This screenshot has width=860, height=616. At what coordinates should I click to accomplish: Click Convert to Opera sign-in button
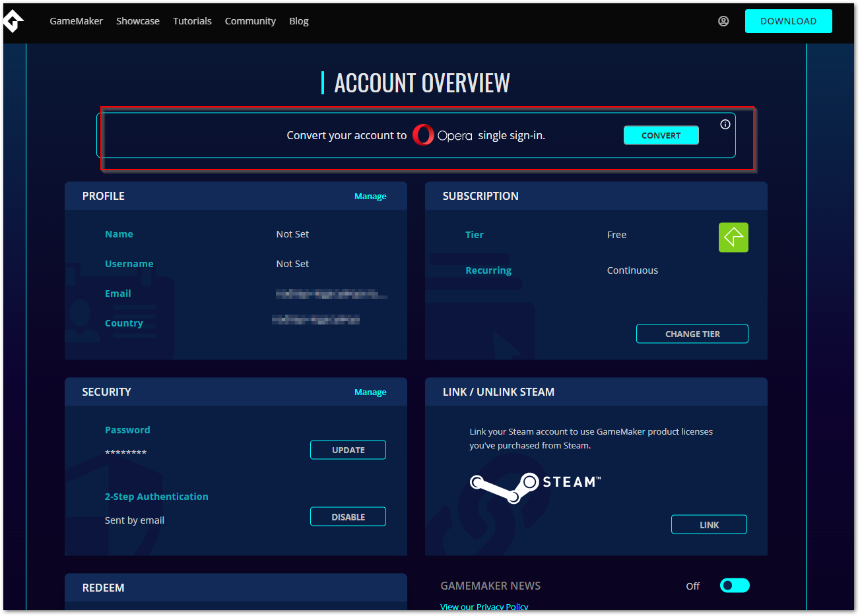[x=661, y=135]
